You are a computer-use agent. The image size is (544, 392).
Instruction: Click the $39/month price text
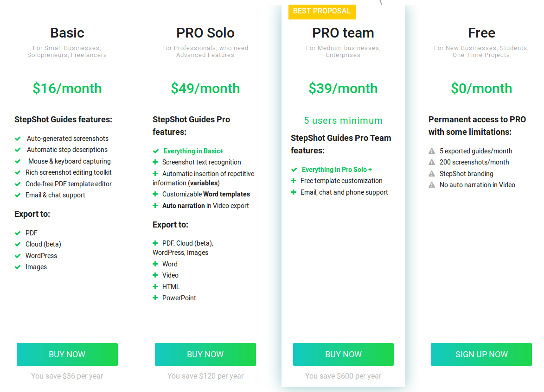[343, 89]
